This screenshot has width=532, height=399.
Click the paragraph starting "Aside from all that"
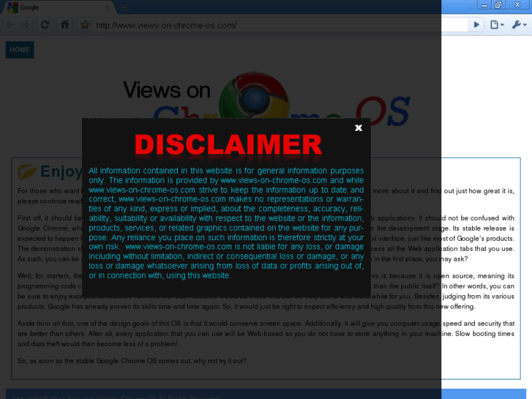pos(266,333)
